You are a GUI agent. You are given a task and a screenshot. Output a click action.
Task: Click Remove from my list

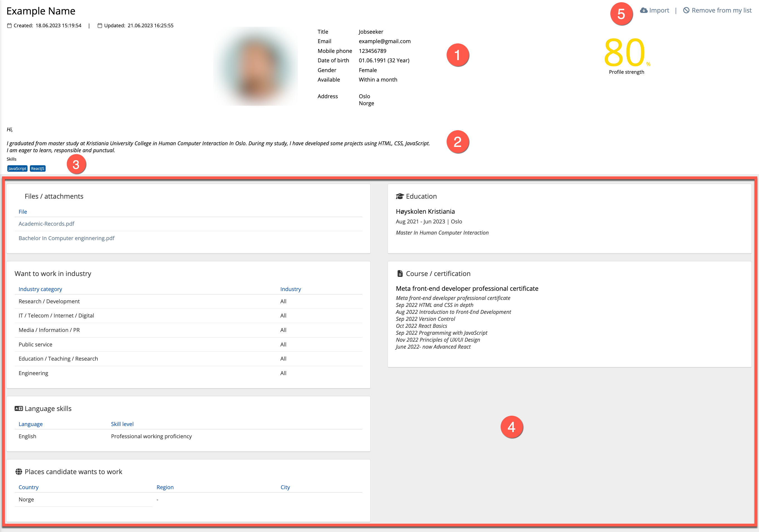click(x=717, y=10)
